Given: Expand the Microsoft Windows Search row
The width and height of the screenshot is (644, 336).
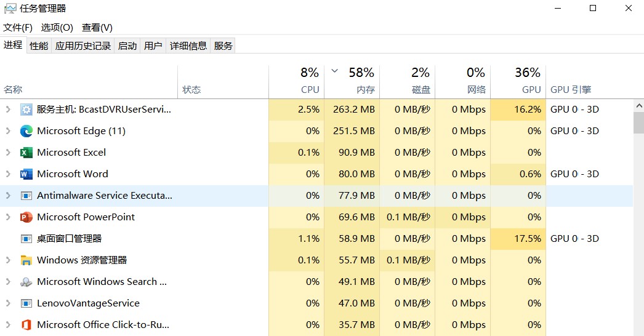Looking at the screenshot, I should pos(8,282).
